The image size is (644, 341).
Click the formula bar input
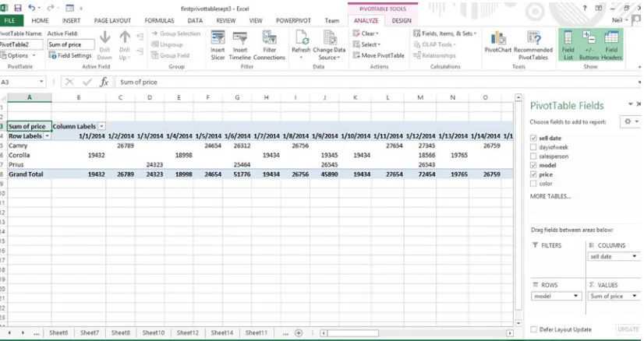[376, 82]
